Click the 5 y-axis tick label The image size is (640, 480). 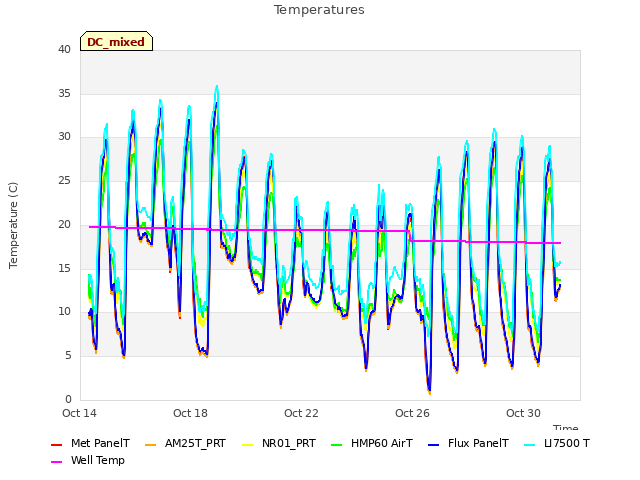(x=68, y=356)
